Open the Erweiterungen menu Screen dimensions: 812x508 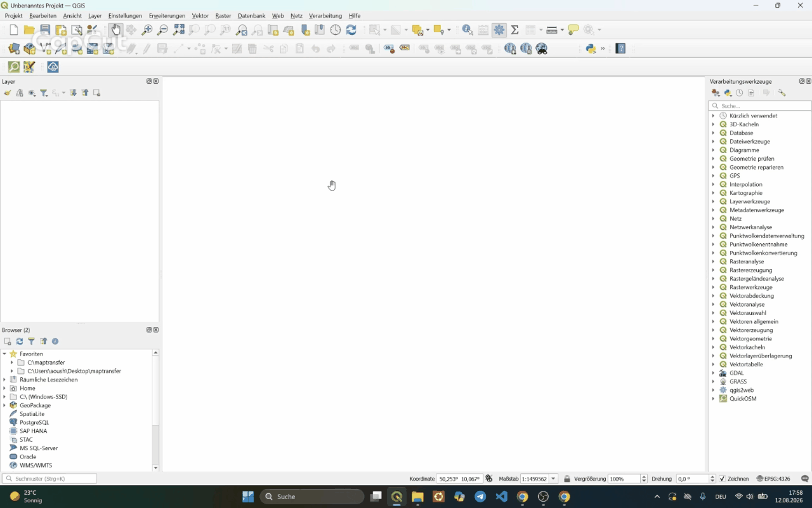coord(167,16)
